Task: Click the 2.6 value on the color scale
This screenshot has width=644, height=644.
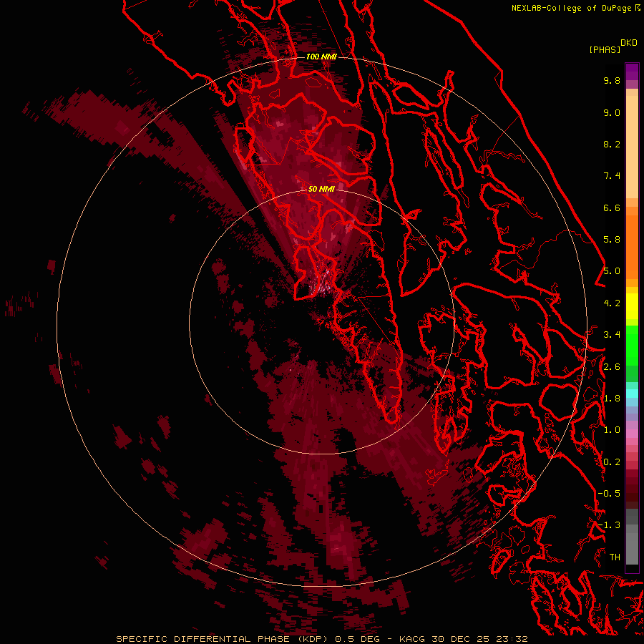Action: coord(612,367)
